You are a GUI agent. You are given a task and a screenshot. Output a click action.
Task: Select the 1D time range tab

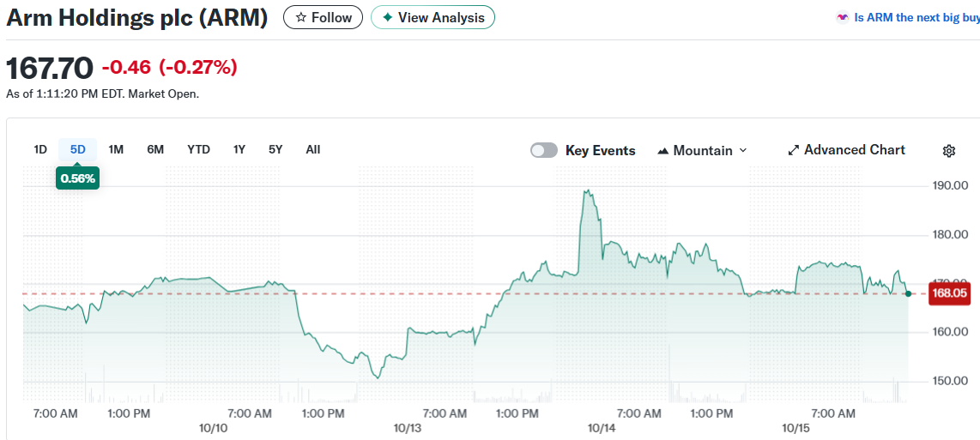40,149
